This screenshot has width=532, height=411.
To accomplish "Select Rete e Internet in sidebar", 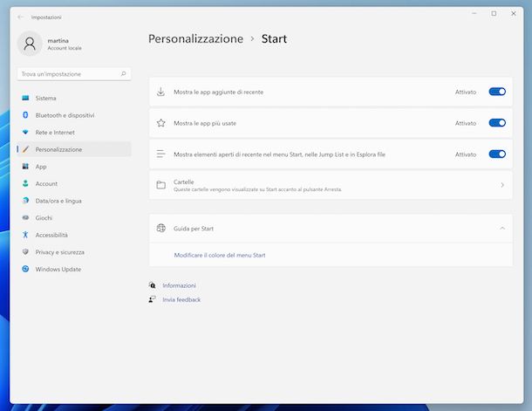I will pos(74,132).
